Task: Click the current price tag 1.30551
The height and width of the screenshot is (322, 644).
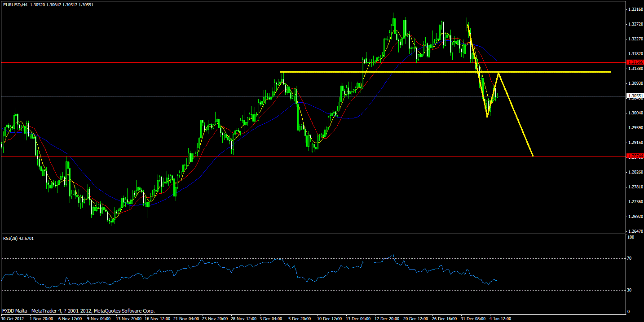Action: click(x=635, y=96)
